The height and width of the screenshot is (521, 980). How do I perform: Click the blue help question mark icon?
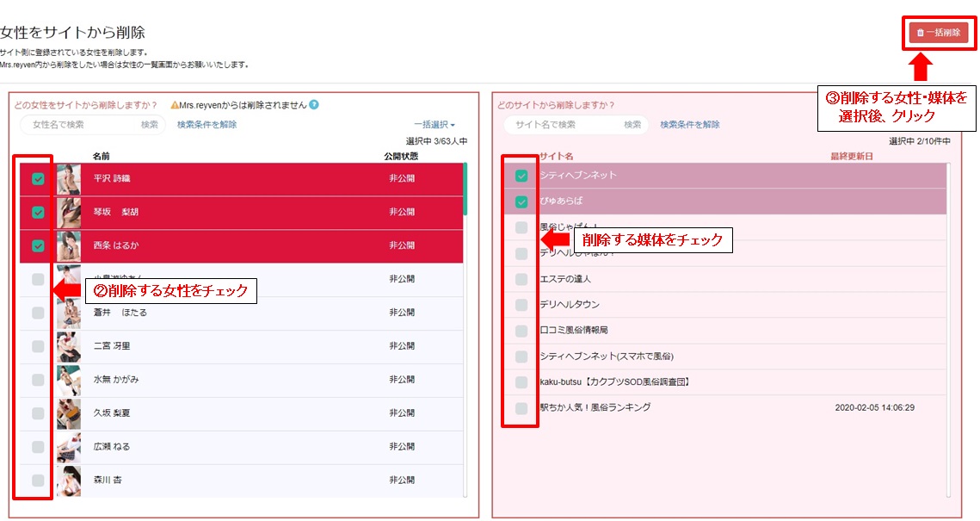click(314, 104)
